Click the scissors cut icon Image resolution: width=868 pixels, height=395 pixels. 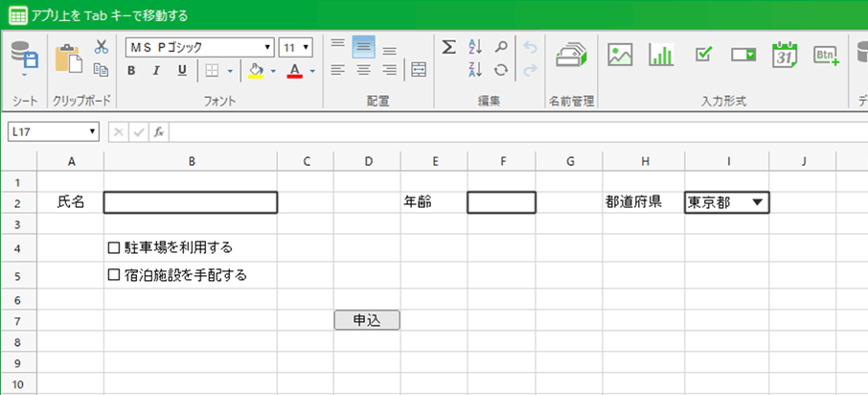click(x=101, y=47)
